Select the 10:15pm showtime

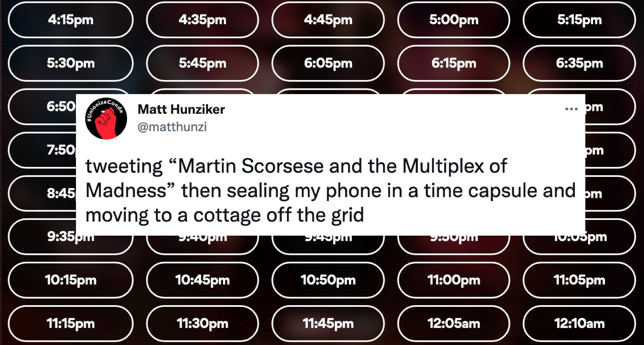[70, 280]
